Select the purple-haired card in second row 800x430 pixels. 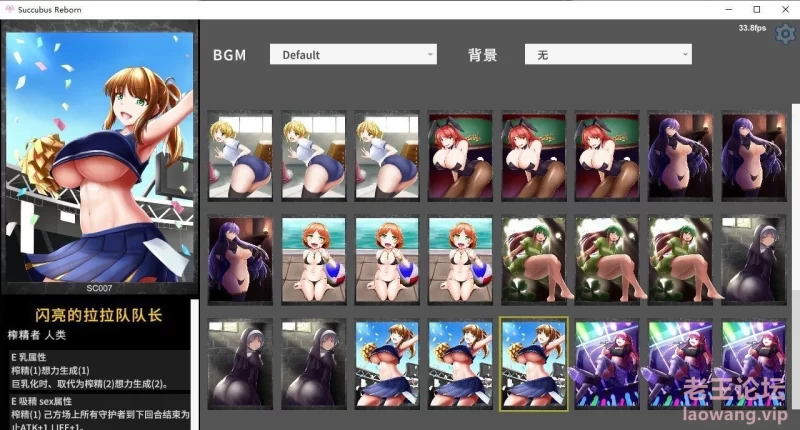pyautogui.click(x=240, y=260)
